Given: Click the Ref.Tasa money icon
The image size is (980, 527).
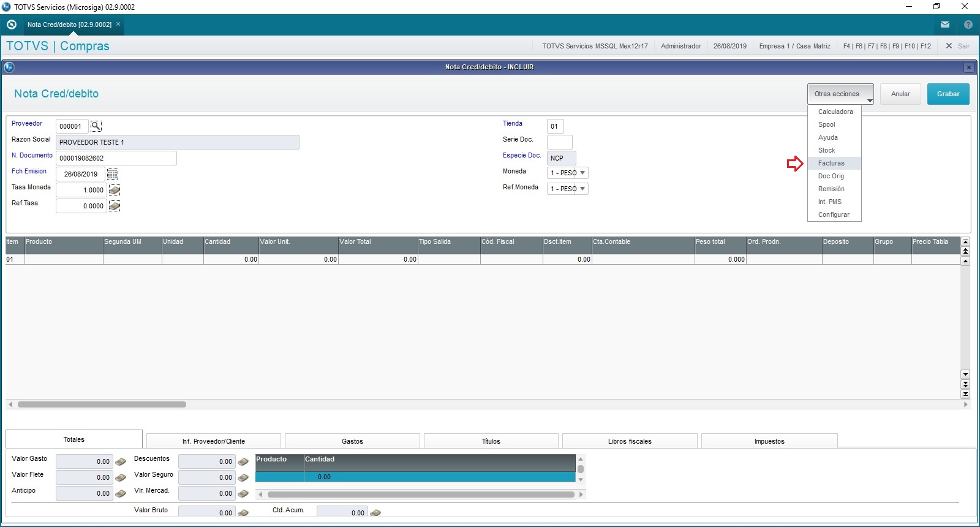Looking at the screenshot, I should pos(115,206).
